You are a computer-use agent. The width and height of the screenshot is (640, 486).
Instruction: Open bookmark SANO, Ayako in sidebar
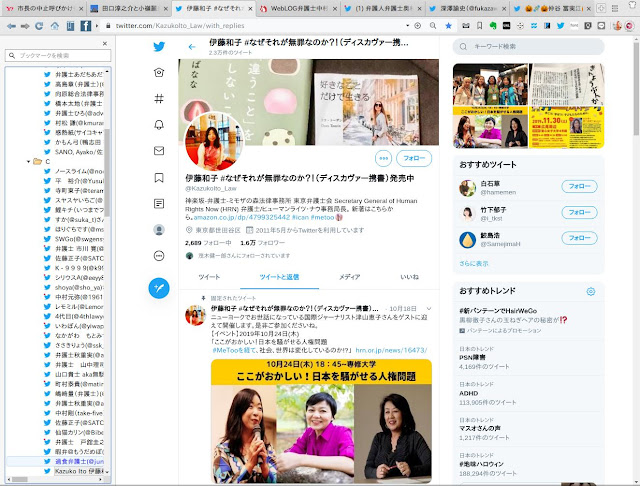[75, 152]
